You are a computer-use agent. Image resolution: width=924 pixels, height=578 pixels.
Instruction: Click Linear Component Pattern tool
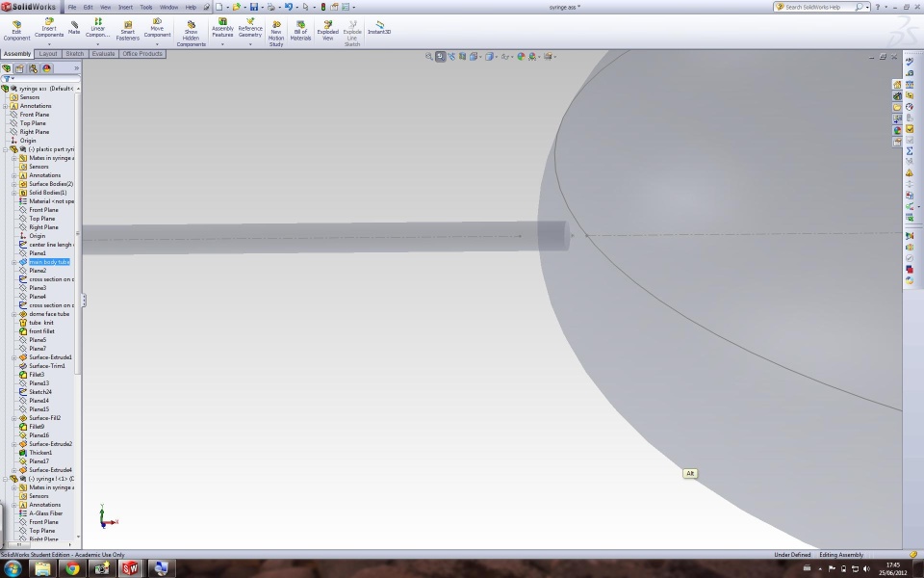pos(98,28)
